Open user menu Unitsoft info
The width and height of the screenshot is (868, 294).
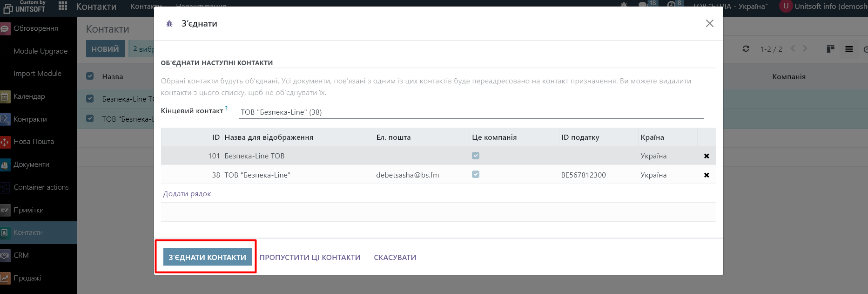[824, 6]
